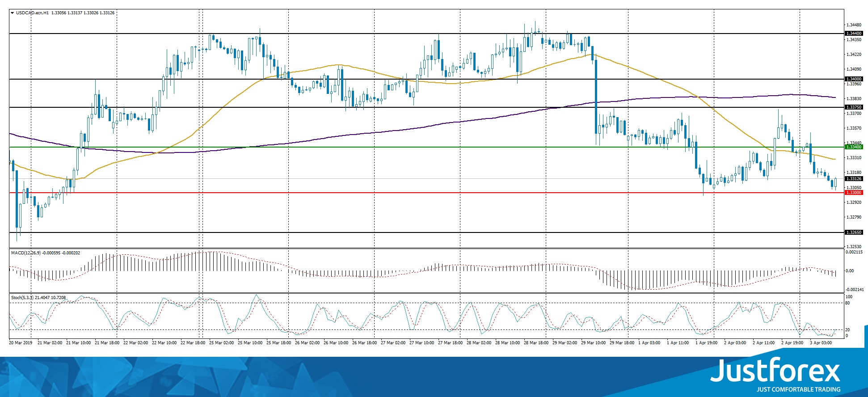
Task: Select the open price value "1.33056" in the chart header
Action: [x=59, y=13]
